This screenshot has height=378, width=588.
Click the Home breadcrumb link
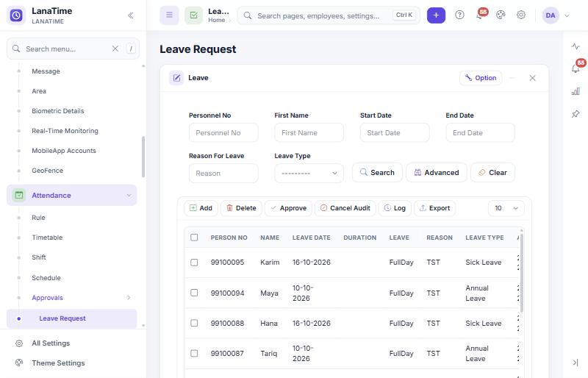pyautogui.click(x=216, y=21)
